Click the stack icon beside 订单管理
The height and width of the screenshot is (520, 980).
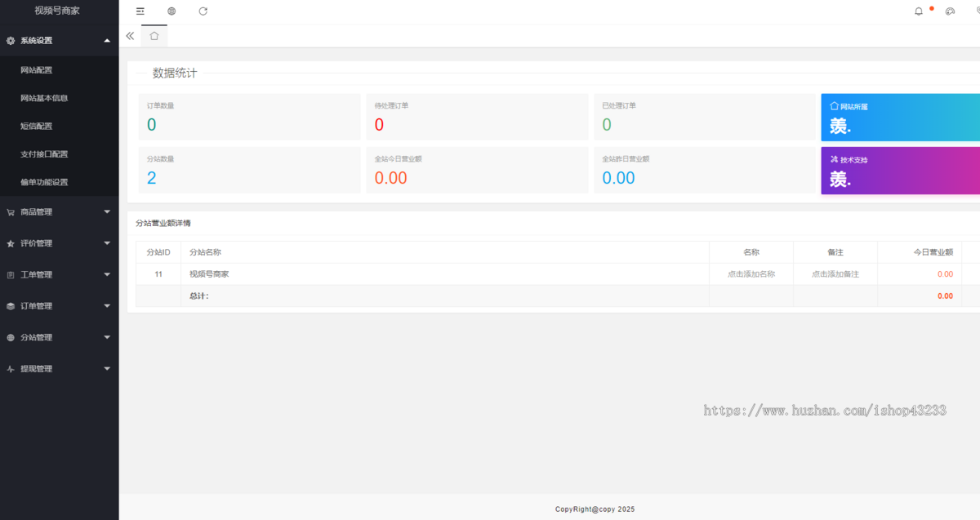click(11, 306)
